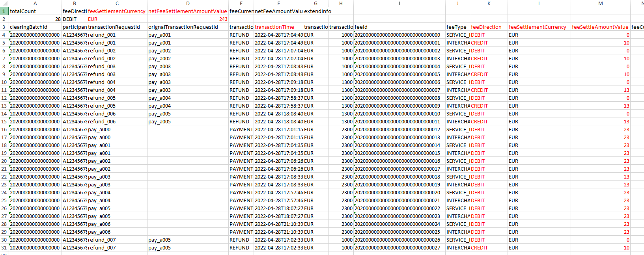This screenshot has height=255, width=644.
Task: Select column F header
Action: (278, 3)
